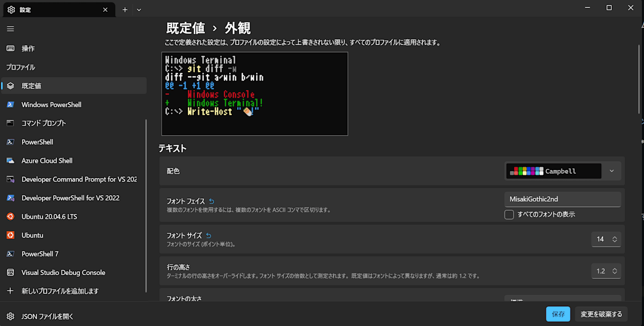Click the 行の高さ setting label
The height and width of the screenshot is (326, 644).
tap(178, 267)
